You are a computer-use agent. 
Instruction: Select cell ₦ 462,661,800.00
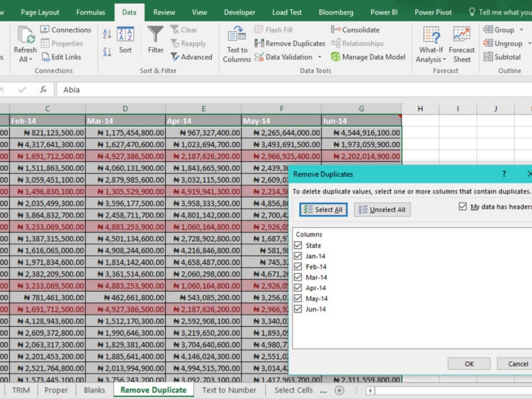[x=126, y=297]
